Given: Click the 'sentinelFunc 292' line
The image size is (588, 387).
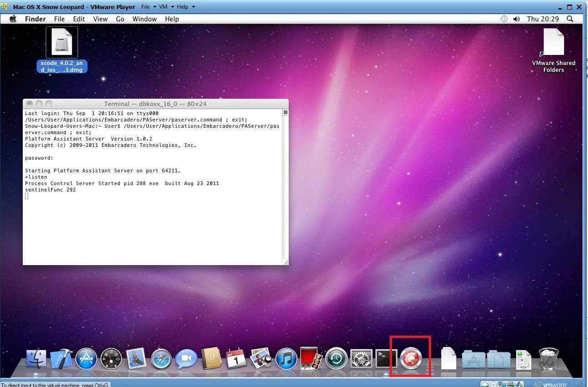Looking at the screenshot, I should point(50,190).
